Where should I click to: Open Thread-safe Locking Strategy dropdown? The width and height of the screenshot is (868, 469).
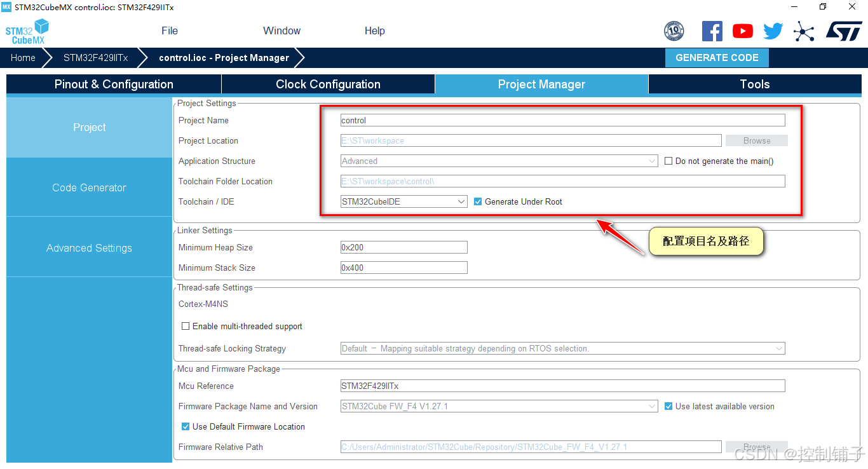pos(563,348)
